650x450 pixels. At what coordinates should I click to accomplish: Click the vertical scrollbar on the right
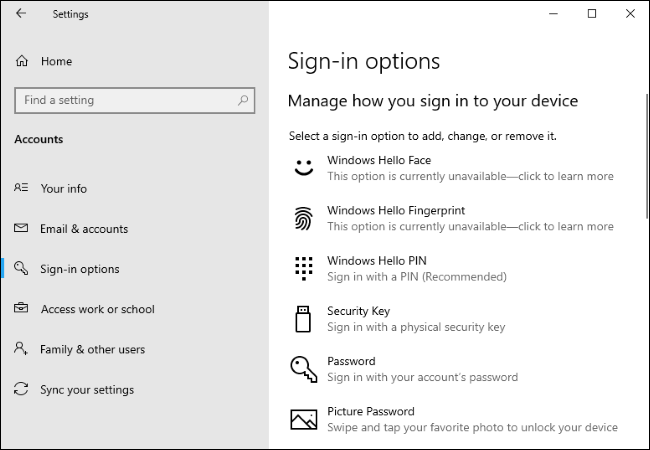[647, 157]
